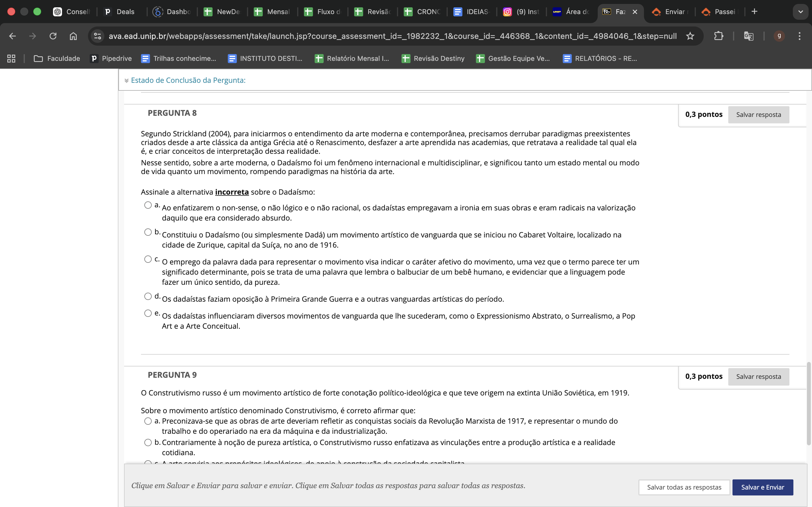Open Chrome three-dot menu
Screen dimensions: 812x507
(800, 36)
